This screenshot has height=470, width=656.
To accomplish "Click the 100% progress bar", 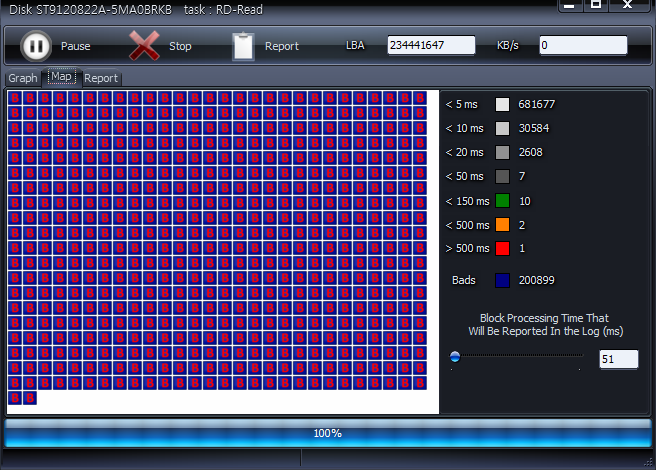I will point(327,433).
